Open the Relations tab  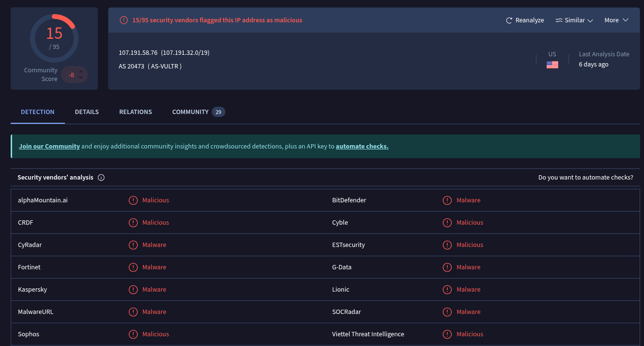[x=136, y=112]
